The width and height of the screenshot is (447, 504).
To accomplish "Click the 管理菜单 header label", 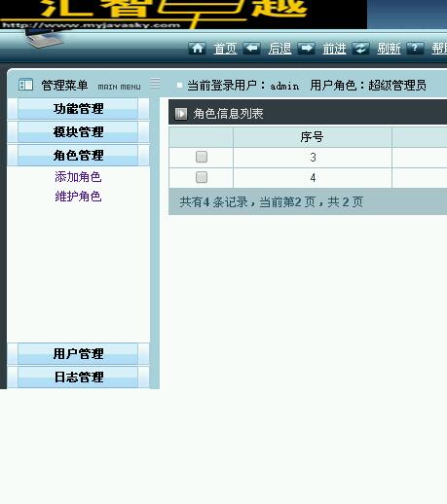I will 64,86.
